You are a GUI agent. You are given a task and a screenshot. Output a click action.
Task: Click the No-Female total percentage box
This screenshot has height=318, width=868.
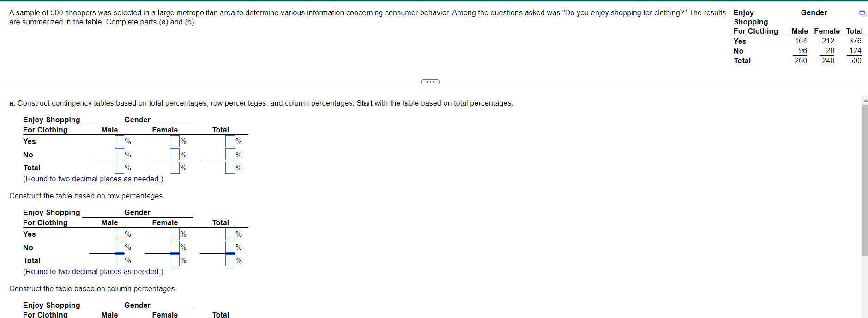174,154
